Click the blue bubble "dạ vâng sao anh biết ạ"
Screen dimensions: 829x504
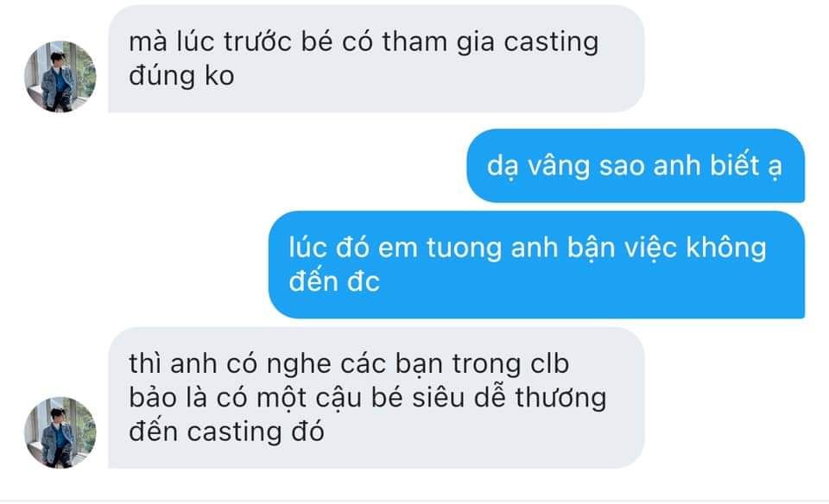[x=635, y=166]
